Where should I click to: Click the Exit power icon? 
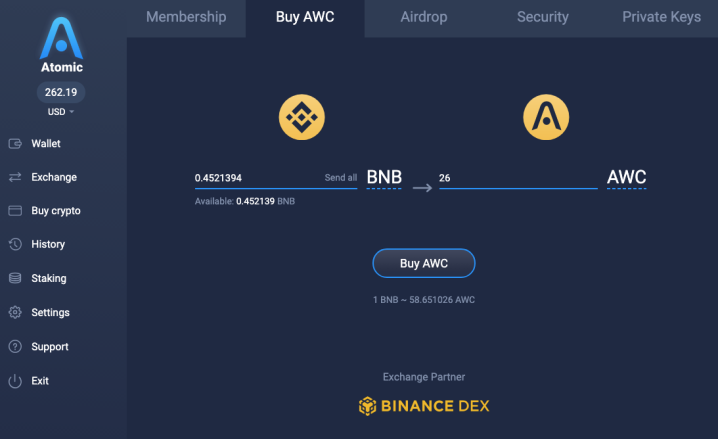tap(15, 381)
